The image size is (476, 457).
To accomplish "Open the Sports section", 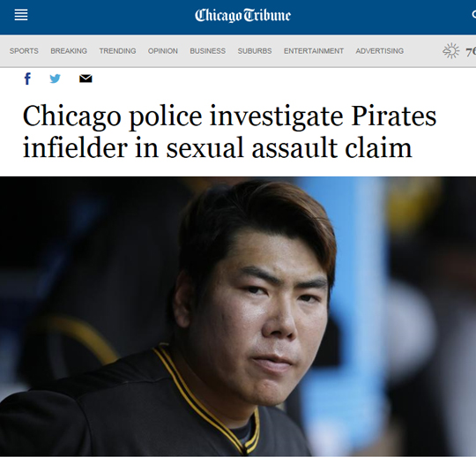I will (24, 51).
